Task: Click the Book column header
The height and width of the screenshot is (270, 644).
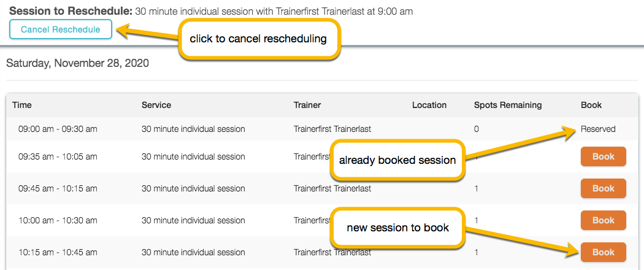Action: tap(591, 105)
